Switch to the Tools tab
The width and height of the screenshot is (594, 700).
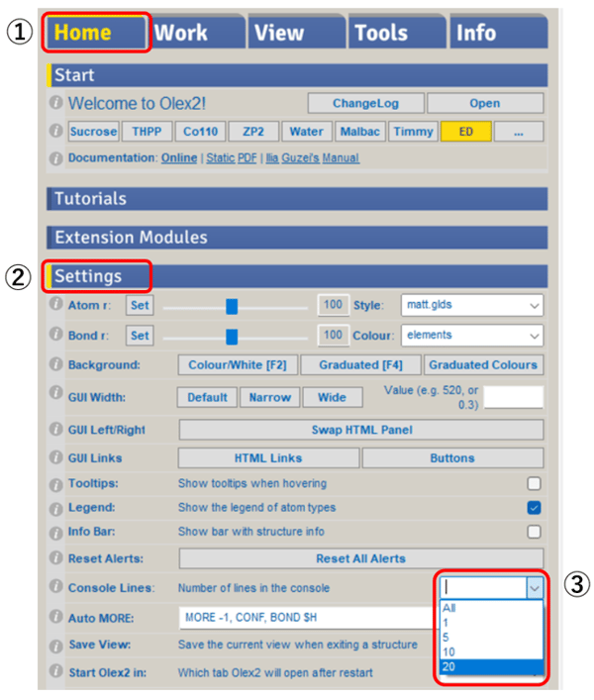[x=398, y=33]
